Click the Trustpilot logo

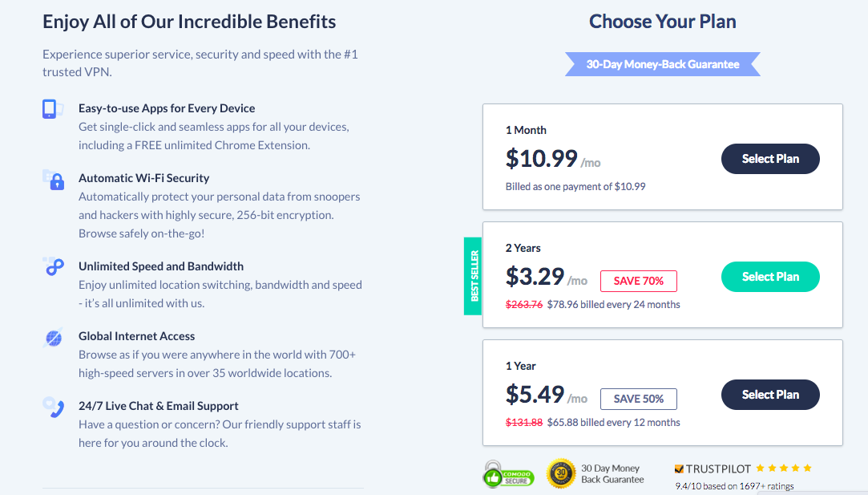coord(712,469)
